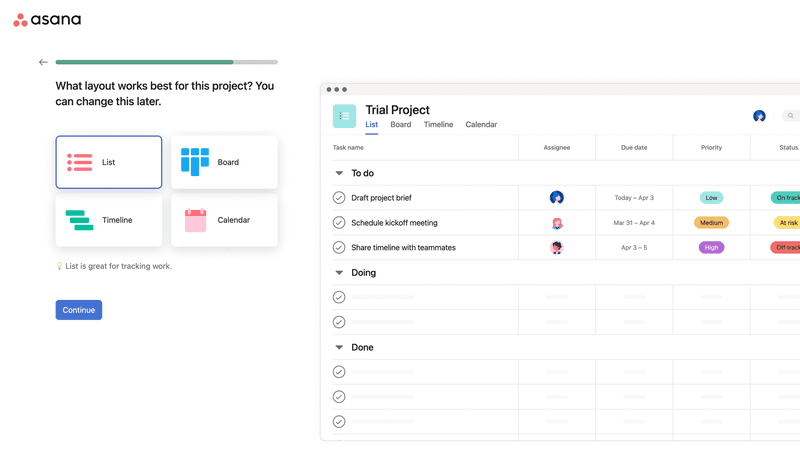The image size is (800, 456).
Task: Collapse the Doing section
Action: click(x=339, y=273)
